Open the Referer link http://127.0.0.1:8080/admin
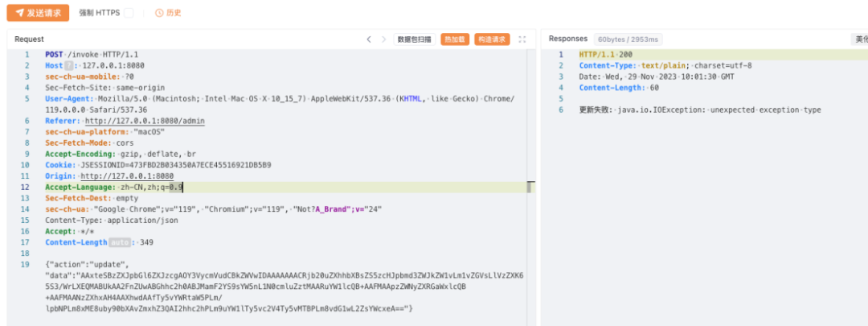Image resolution: width=868 pixels, height=326 pixels. (145, 121)
